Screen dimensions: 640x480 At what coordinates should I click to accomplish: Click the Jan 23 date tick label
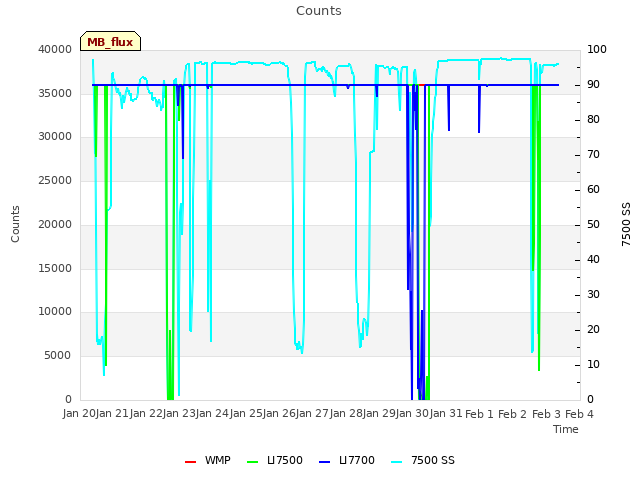click(179, 414)
